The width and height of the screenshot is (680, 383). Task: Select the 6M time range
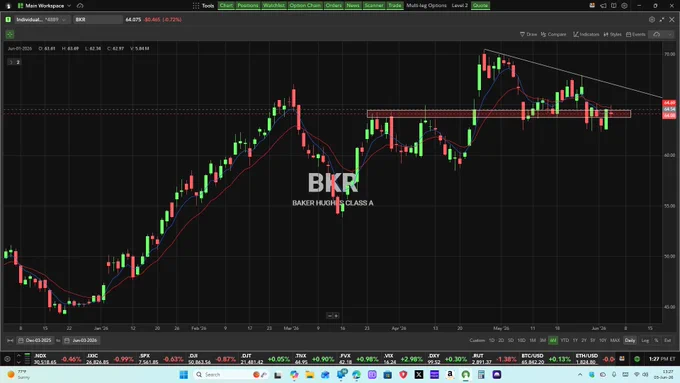pyautogui.click(x=553, y=340)
